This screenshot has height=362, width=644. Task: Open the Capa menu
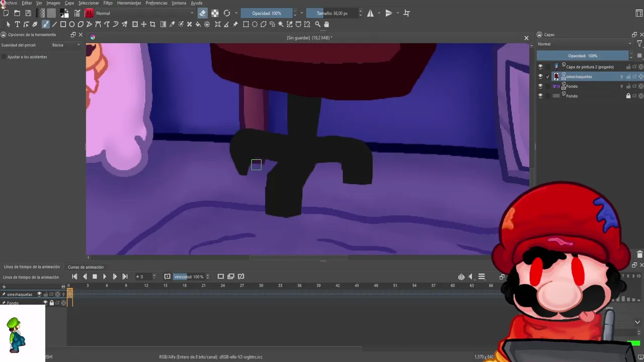(69, 3)
